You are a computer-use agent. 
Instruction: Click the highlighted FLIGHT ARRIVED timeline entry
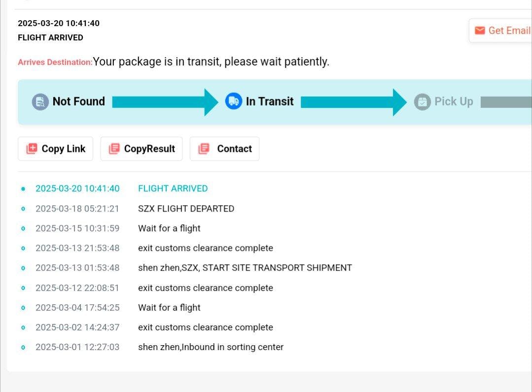click(173, 189)
